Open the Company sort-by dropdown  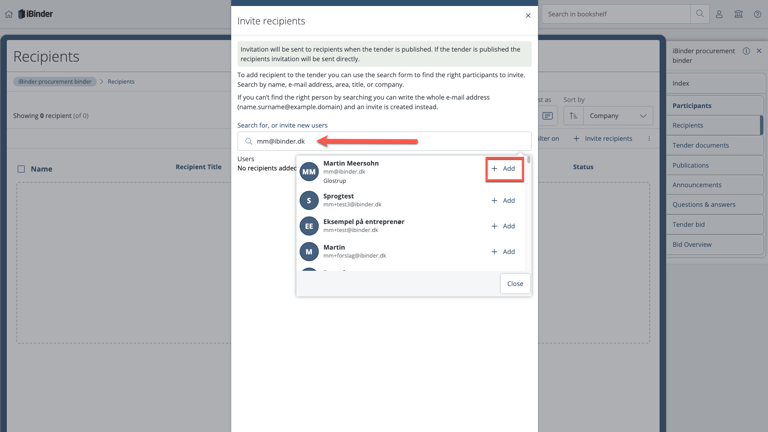pyautogui.click(x=618, y=116)
